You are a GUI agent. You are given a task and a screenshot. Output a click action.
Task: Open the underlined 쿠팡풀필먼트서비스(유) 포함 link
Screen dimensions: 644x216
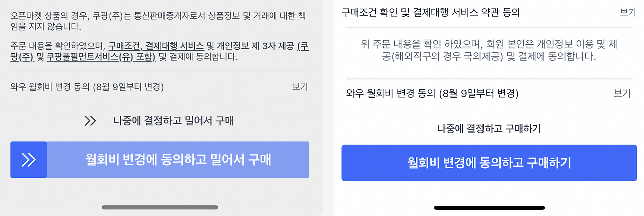[x=101, y=57]
